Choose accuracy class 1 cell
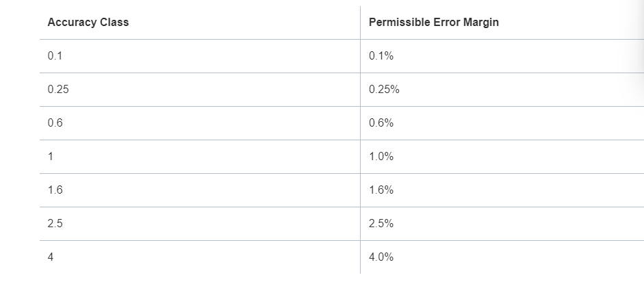Image resolution: width=644 pixels, height=284 pixels. coord(51,157)
